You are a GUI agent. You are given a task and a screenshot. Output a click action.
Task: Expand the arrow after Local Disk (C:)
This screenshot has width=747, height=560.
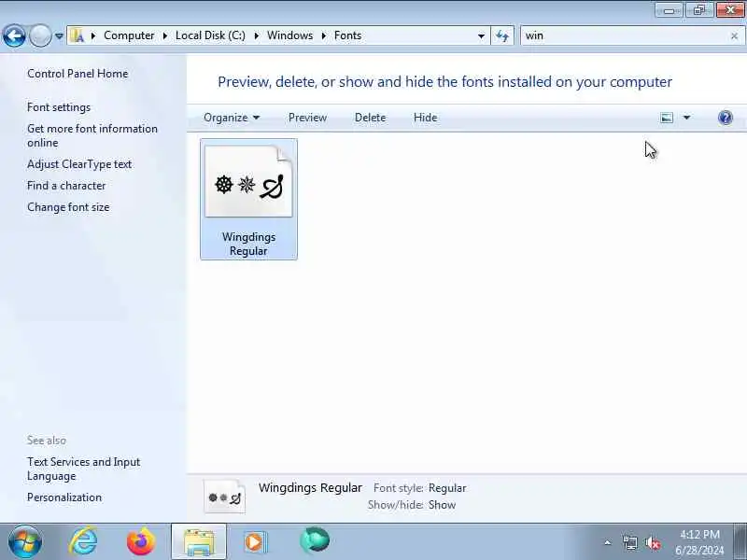tap(256, 35)
